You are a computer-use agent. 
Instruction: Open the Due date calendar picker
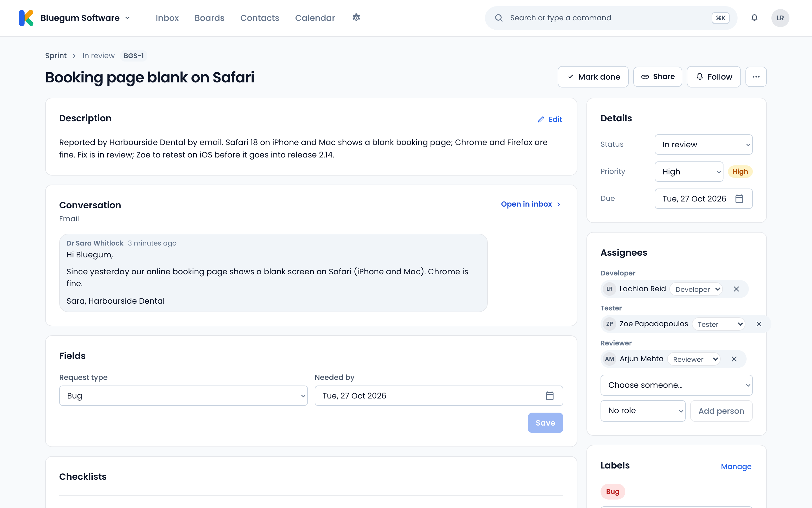click(739, 199)
